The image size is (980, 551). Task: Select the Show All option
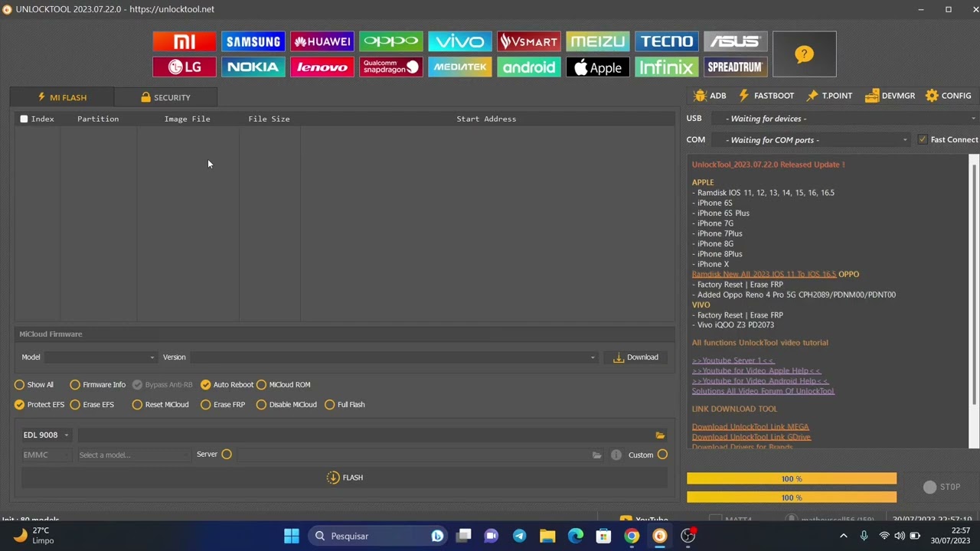tap(34, 385)
